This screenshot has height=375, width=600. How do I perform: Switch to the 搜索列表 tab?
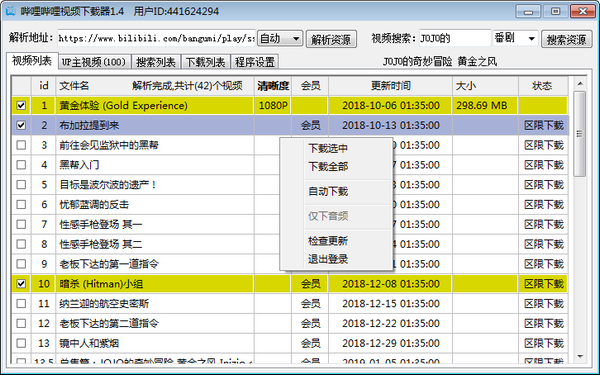(156, 62)
